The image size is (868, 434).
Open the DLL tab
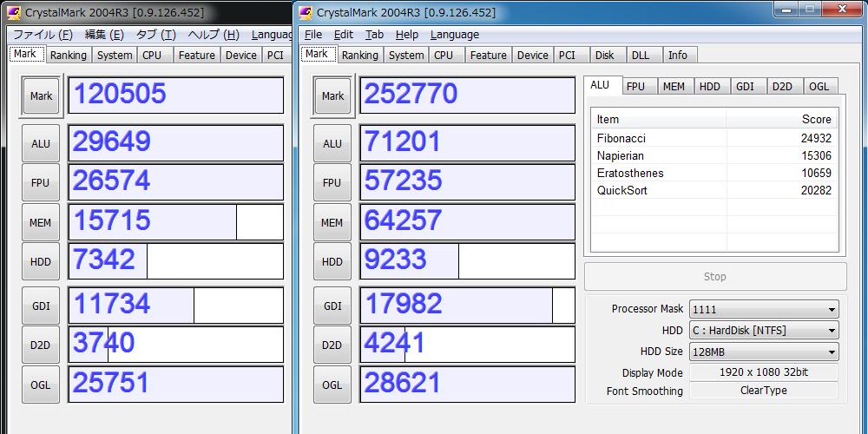click(641, 55)
